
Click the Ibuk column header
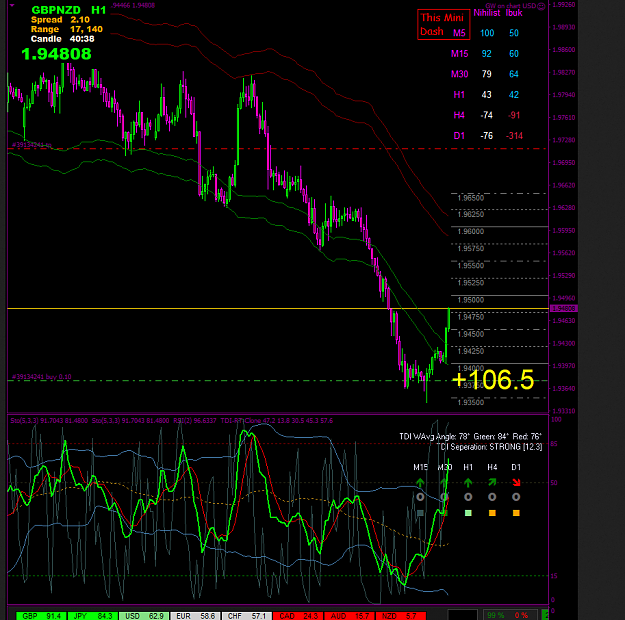[514, 13]
